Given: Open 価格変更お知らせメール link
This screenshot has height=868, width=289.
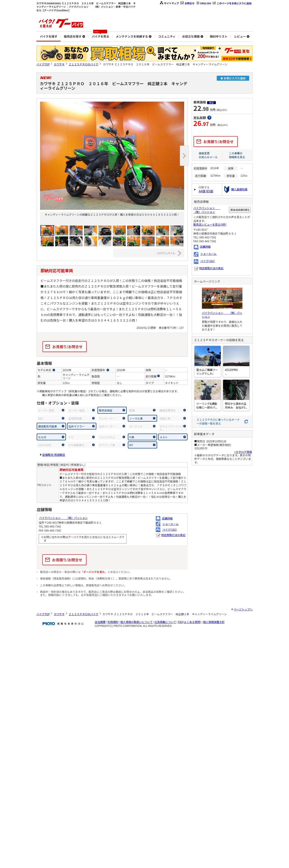Looking at the screenshot, I should coord(208,155).
